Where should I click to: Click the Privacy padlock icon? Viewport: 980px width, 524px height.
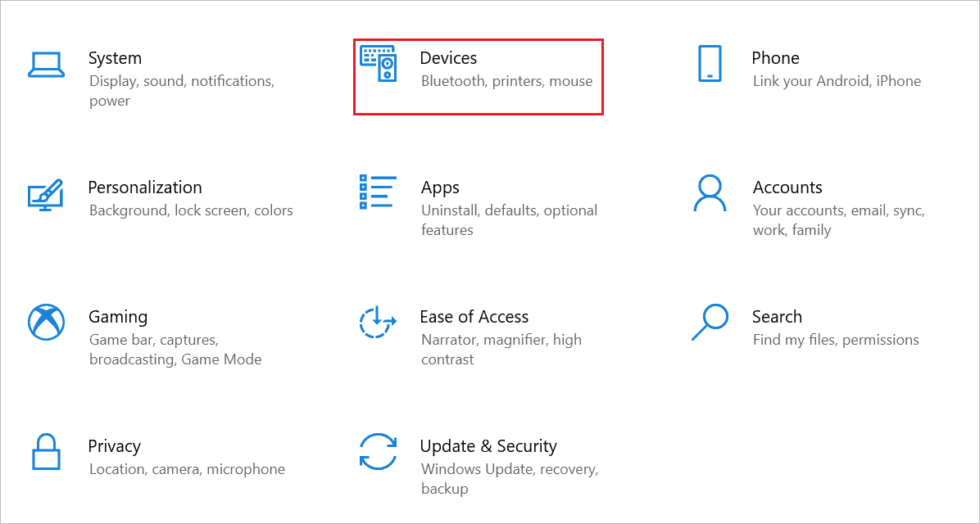[x=47, y=453]
